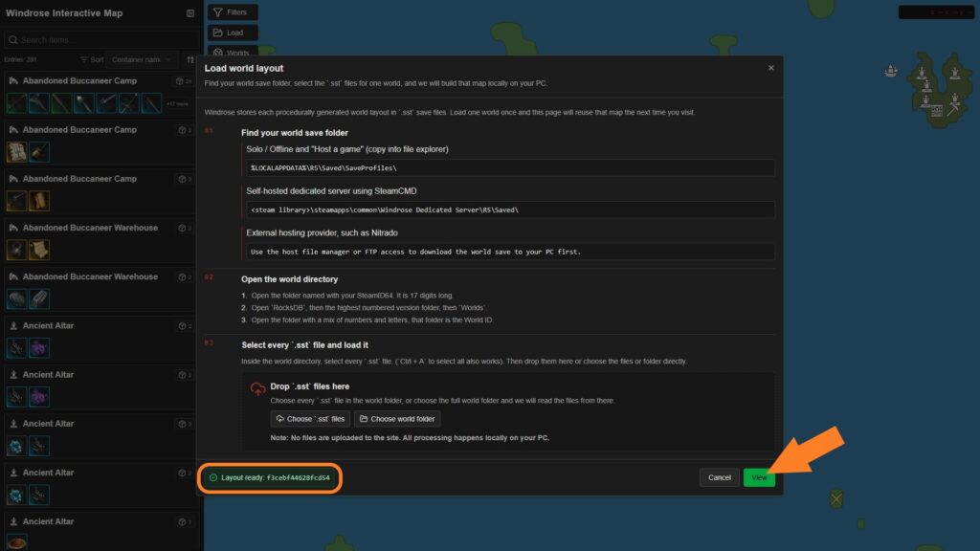Close the Load world layout dialog
980x551 pixels.
[x=770, y=68]
